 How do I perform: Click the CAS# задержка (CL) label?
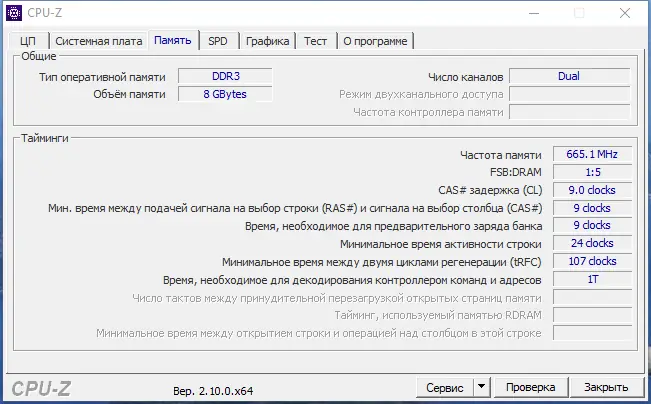pos(490,190)
